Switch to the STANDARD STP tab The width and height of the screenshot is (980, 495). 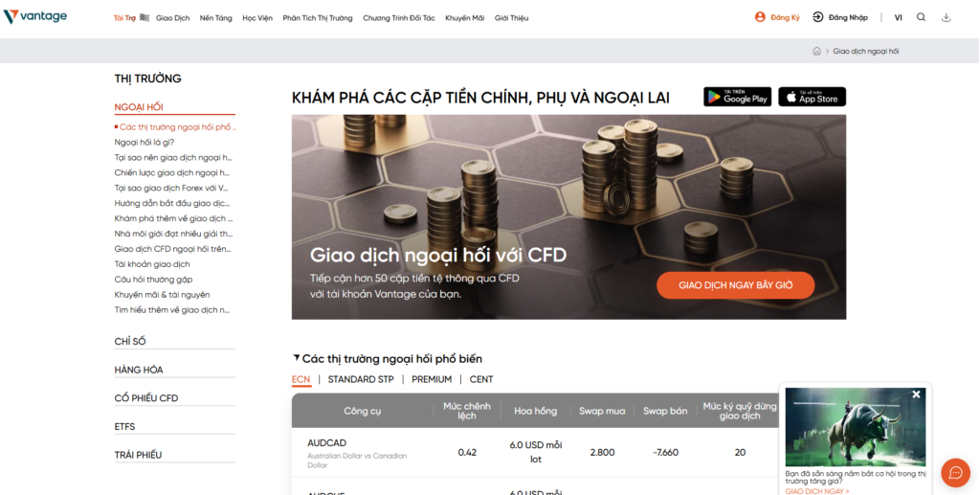click(361, 379)
